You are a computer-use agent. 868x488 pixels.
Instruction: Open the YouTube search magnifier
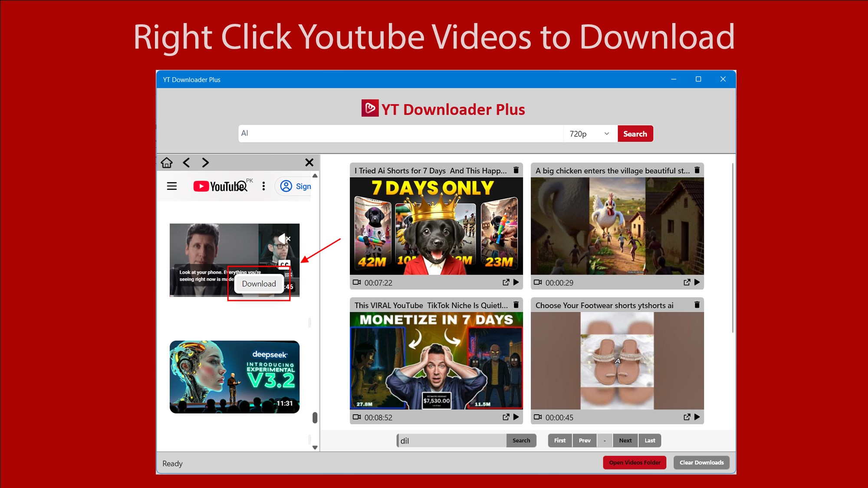click(x=242, y=187)
